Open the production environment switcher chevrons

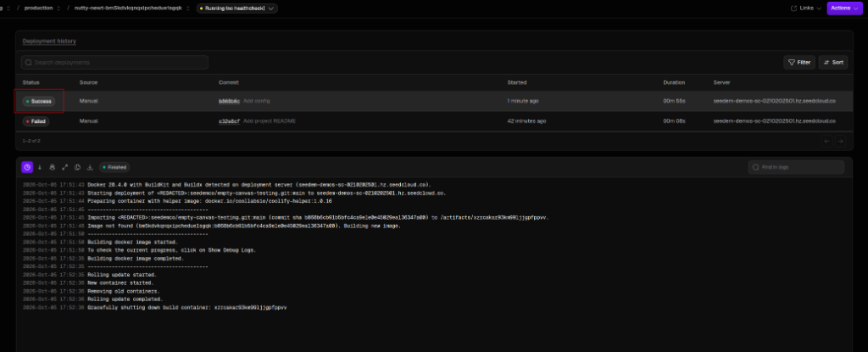coord(58,8)
